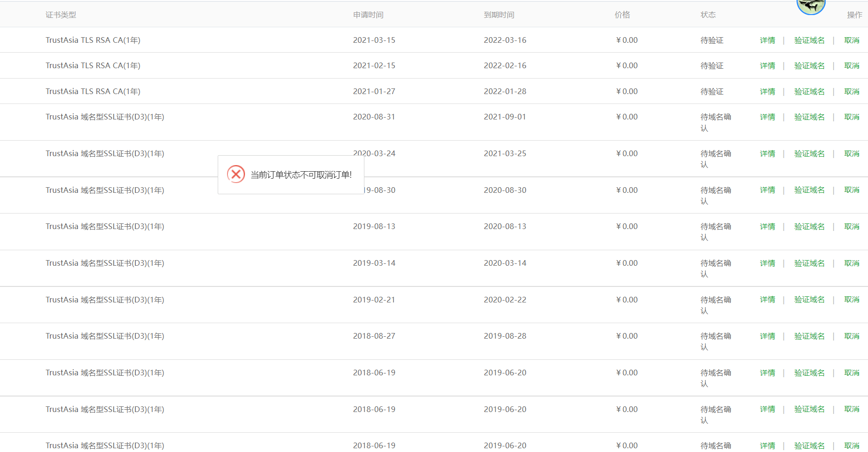
Task: Cancel the order applied on 2019-08-13
Action: pos(852,227)
